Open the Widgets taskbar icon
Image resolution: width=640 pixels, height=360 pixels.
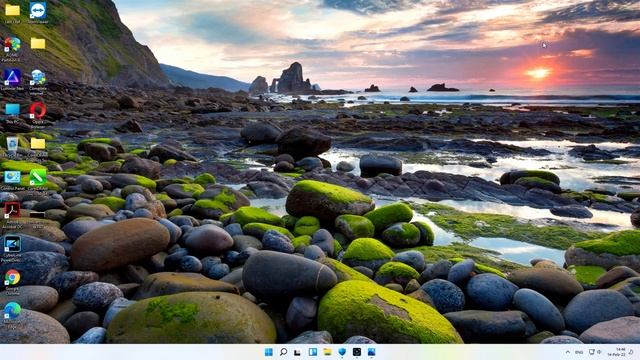[313, 352]
